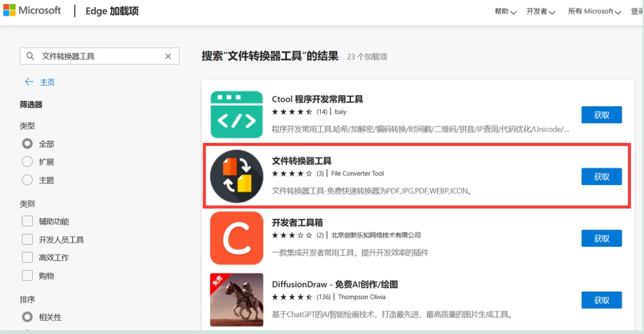The width and height of the screenshot is (644, 334).
Task: Open the DiffusionDraw horse thumbnail
Action: (236, 300)
